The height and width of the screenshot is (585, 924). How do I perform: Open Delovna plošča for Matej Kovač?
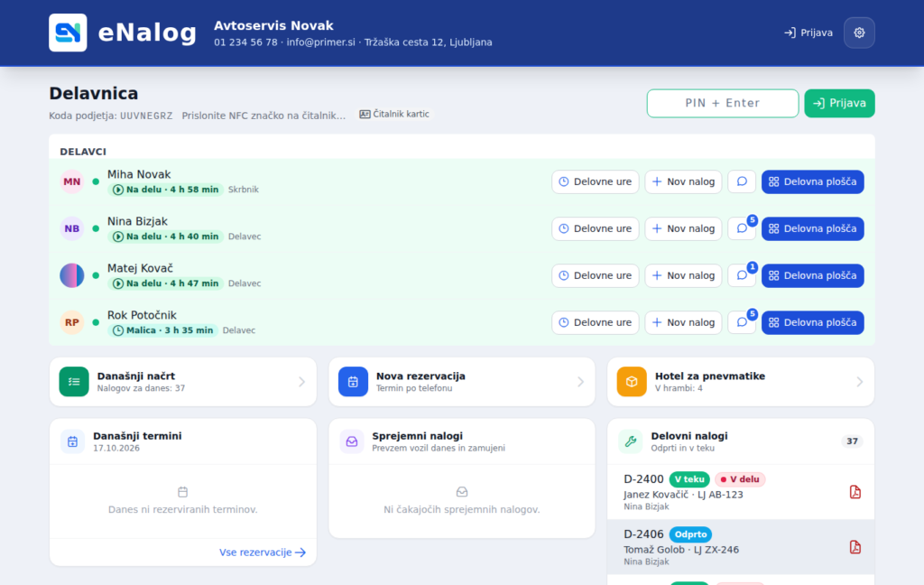[x=813, y=275]
